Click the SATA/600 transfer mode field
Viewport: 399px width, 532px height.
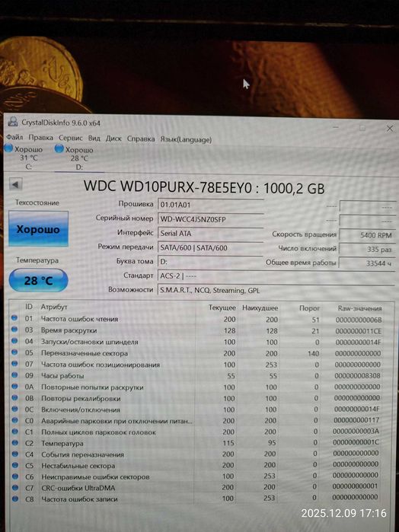210,248
